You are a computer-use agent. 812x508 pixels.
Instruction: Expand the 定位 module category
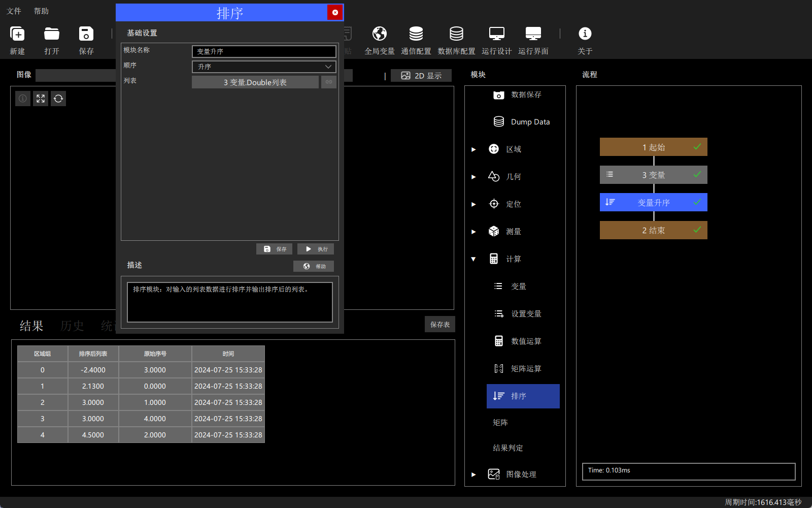coord(473,204)
